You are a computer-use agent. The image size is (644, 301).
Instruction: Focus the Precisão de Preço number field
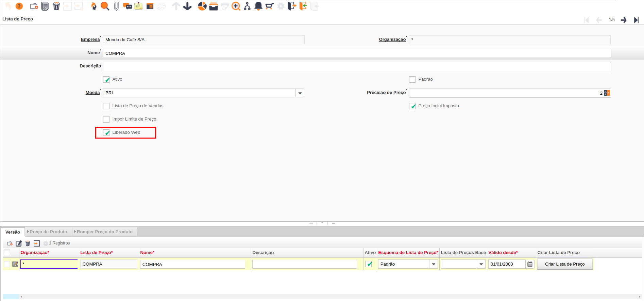506,93
